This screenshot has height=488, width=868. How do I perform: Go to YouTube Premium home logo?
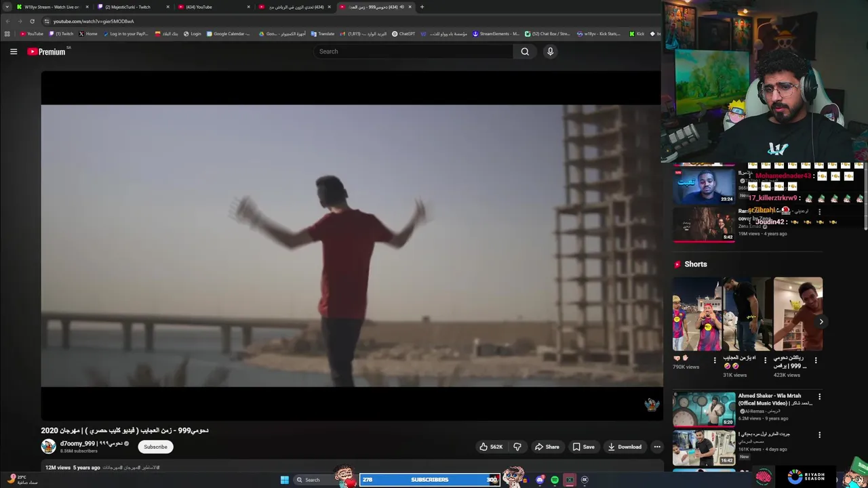click(47, 52)
